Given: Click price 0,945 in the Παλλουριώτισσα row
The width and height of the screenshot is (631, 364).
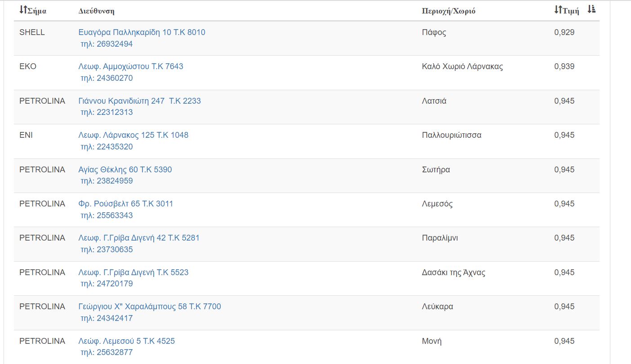Looking at the screenshot, I should 564,135.
